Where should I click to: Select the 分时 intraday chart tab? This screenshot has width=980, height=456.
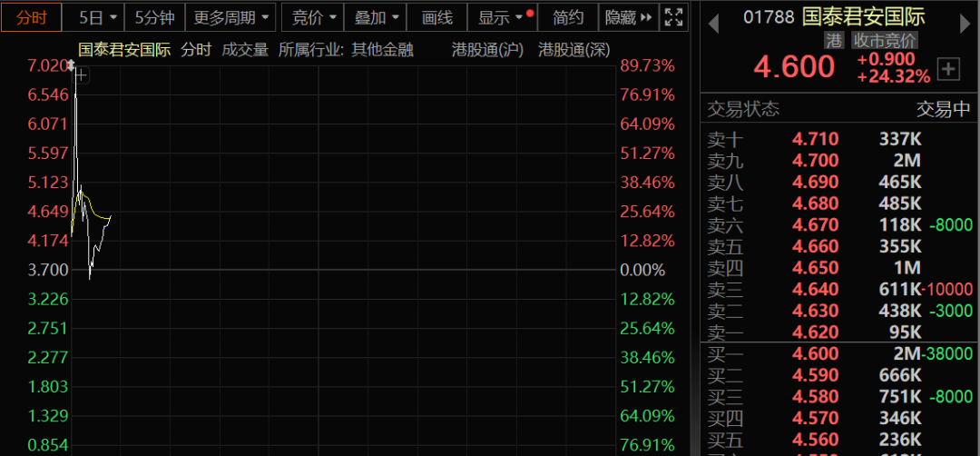(x=31, y=17)
